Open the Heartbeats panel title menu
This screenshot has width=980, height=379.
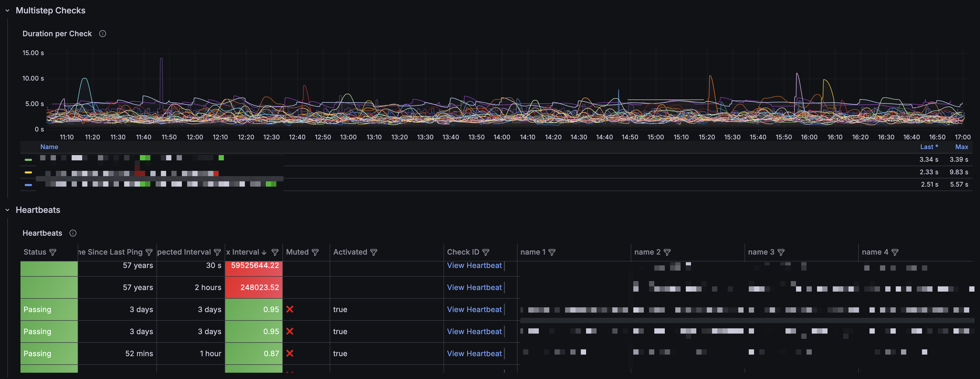42,233
